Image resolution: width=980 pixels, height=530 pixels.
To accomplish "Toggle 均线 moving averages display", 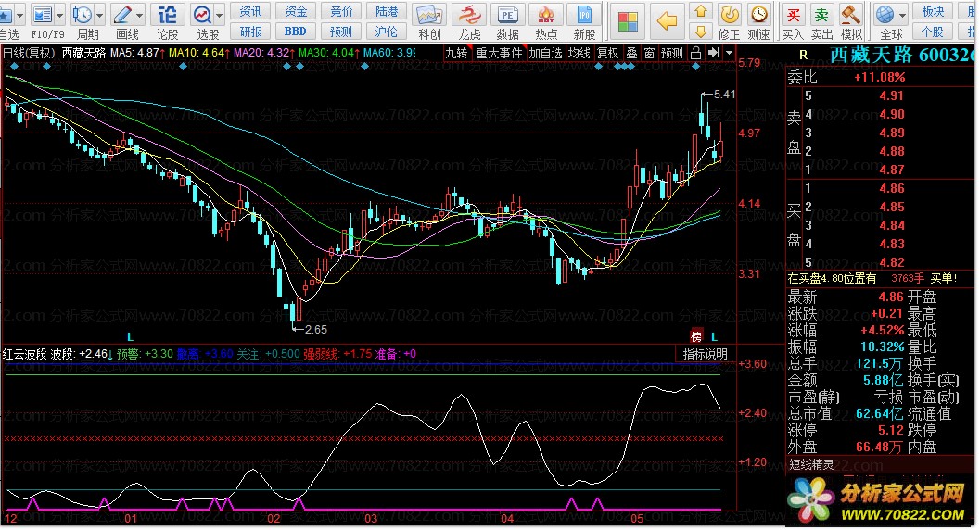I will (x=579, y=53).
